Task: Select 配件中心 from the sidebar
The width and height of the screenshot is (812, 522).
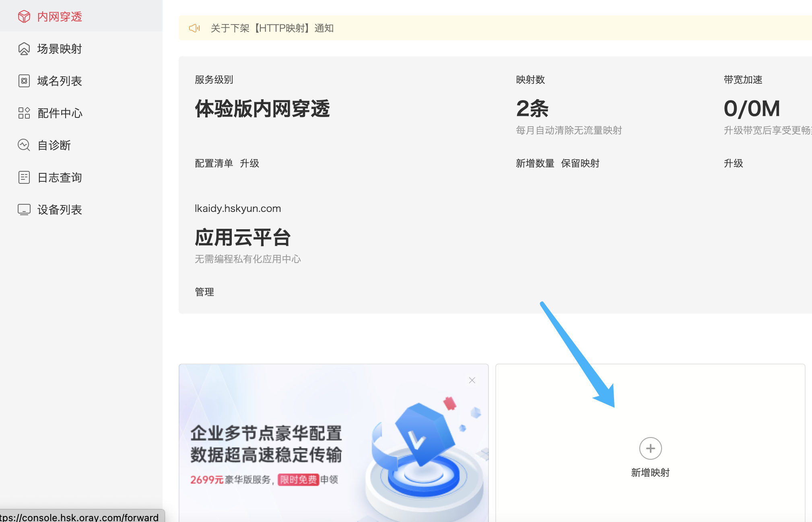Action: [81, 113]
